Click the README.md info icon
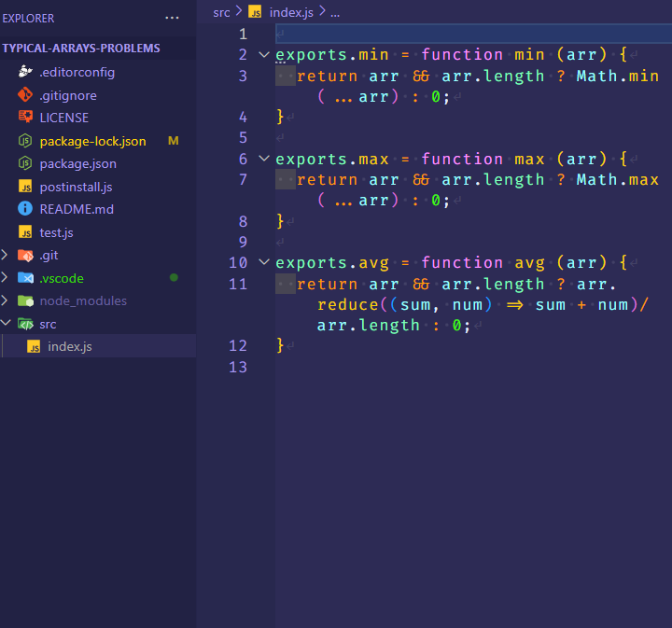 (25, 209)
